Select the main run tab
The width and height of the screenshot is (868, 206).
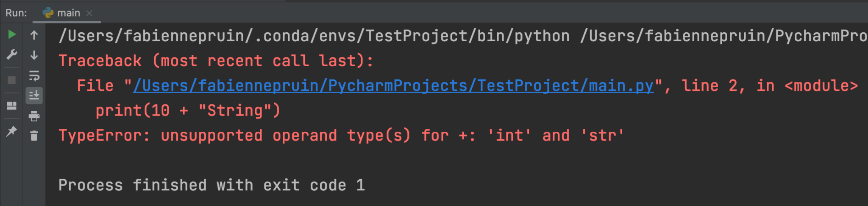pos(68,13)
